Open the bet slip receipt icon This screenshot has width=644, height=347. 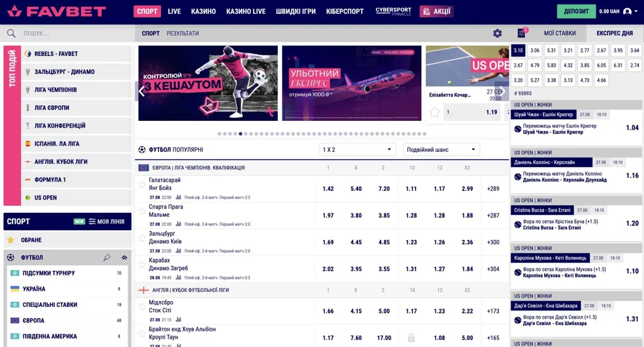(521, 33)
